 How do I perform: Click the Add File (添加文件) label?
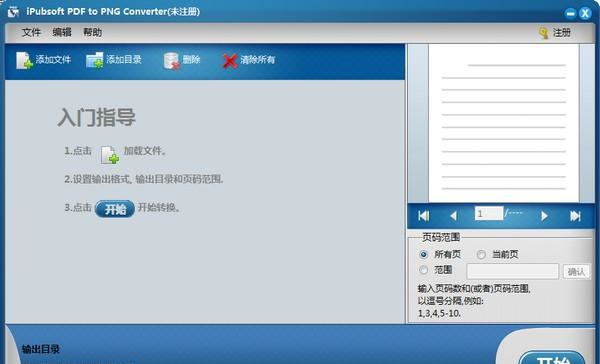point(53,60)
